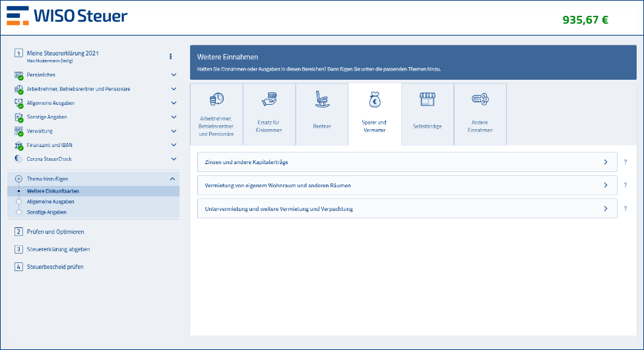Open Untervermietung und weitere Vermietung und Verpachtung
Image resolution: width=644 pixels, height=350 pixels.
point(406,209)
